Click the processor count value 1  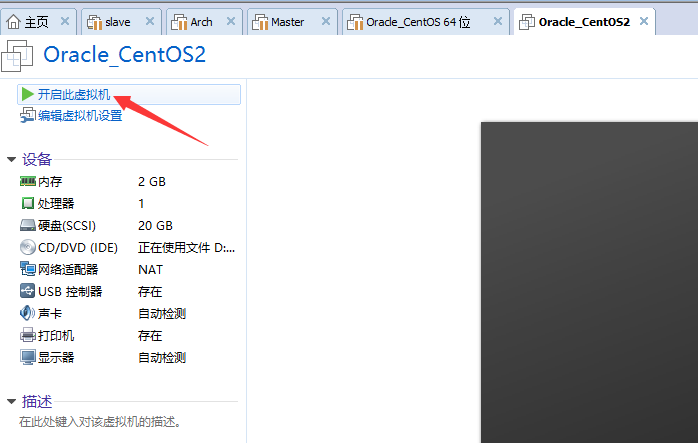141,203
